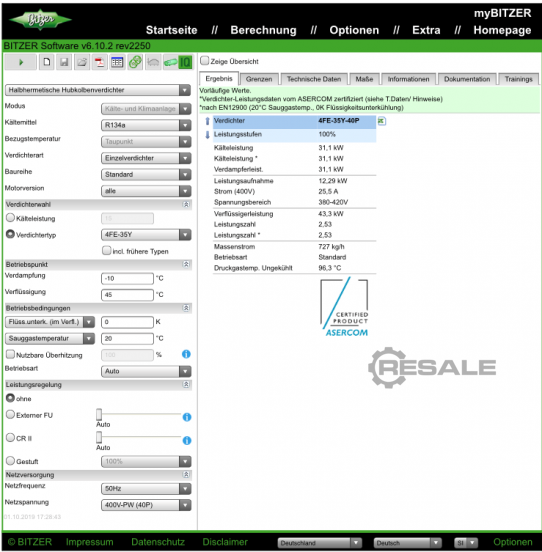Export results to PDF icon
Screen dimensions: 542x552
(x=100, y=62)
